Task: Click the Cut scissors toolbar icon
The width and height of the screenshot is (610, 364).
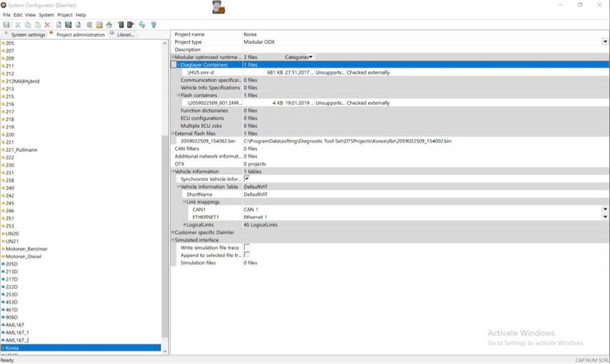Action: [x=19, y=24]
